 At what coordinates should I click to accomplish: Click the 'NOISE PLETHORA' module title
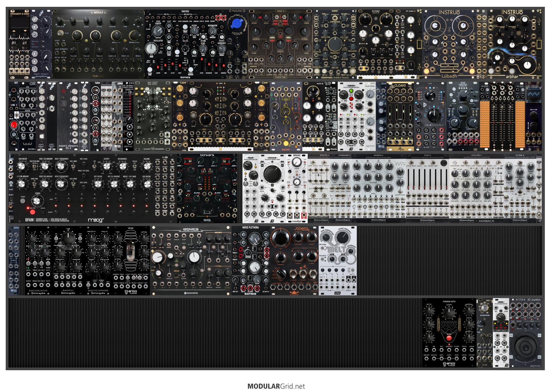(x=251, y=228)
